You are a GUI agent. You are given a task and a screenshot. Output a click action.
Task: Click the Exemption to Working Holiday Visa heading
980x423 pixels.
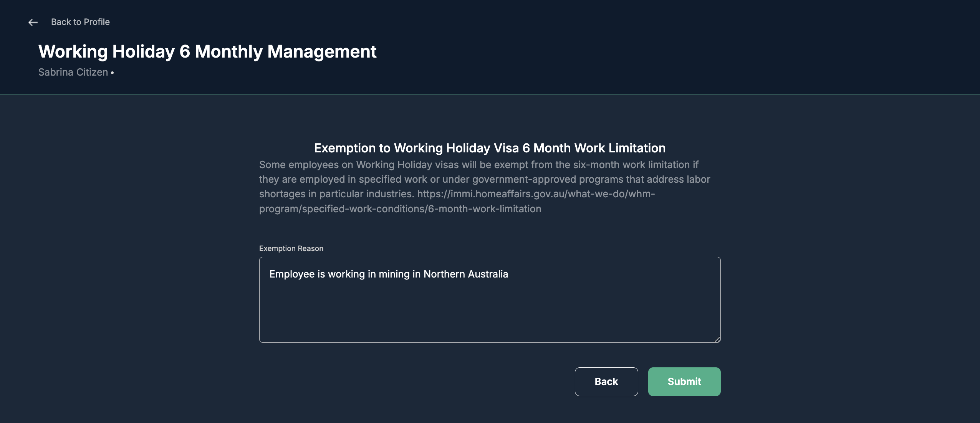pyautogui.click(x=490, y=148)
